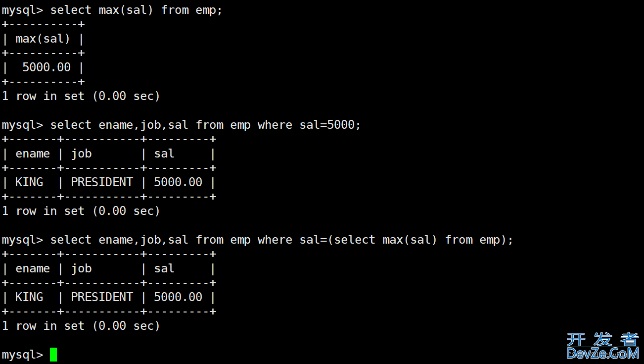Click the first query 'select max(sal) from emp;'
644x364 pixels.
137,10
